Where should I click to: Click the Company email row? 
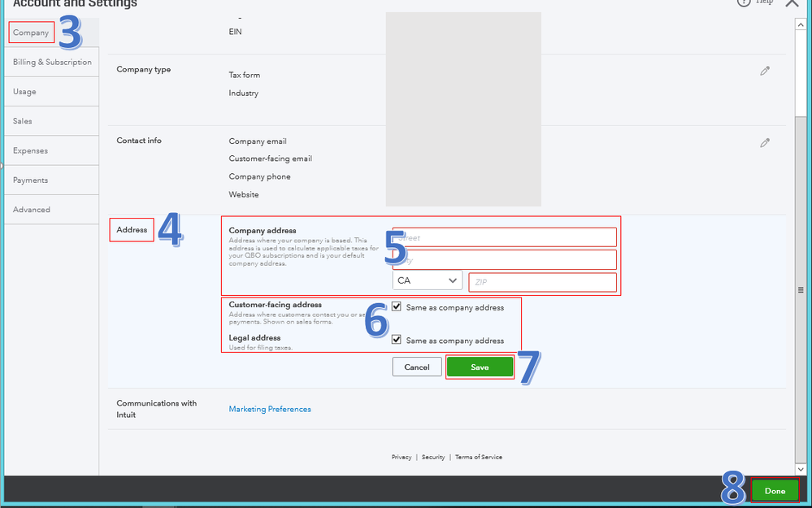pos(258,141)
